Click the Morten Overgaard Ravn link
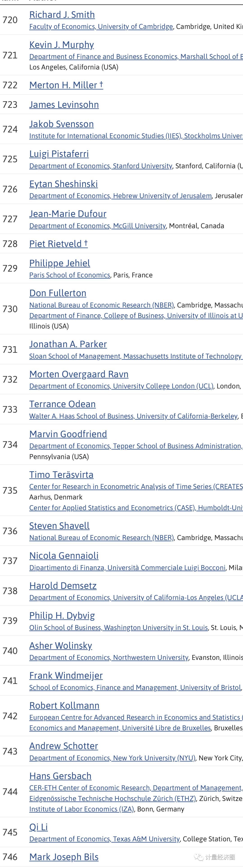Viewport: 243px width, 868px height. (x=79, y=374)
